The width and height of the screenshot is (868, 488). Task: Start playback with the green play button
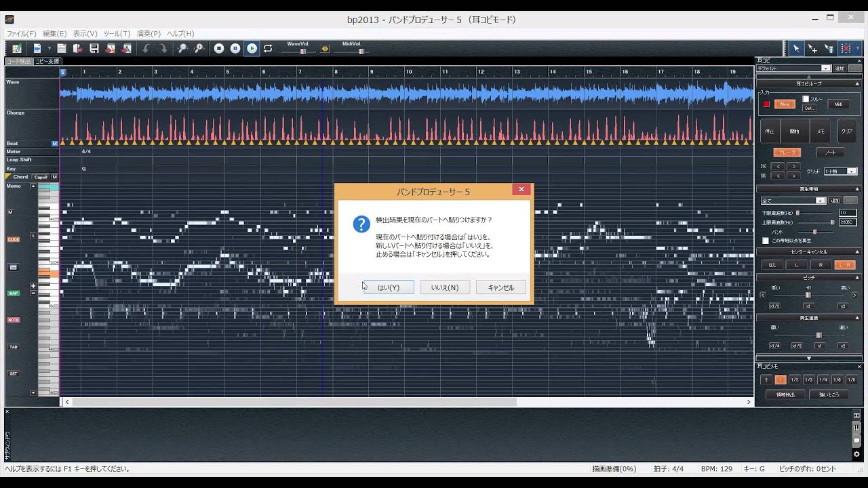point(252,48)
